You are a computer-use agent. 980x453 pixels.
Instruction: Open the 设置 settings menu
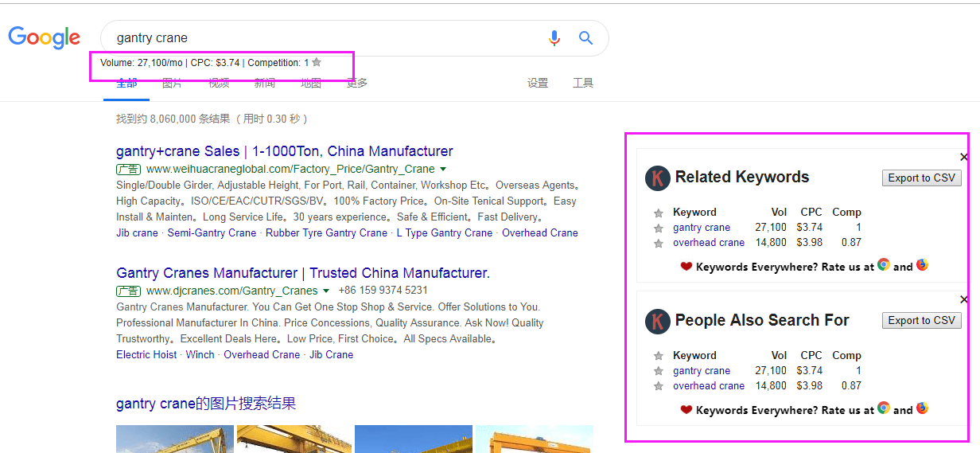[x=538, y=83]
